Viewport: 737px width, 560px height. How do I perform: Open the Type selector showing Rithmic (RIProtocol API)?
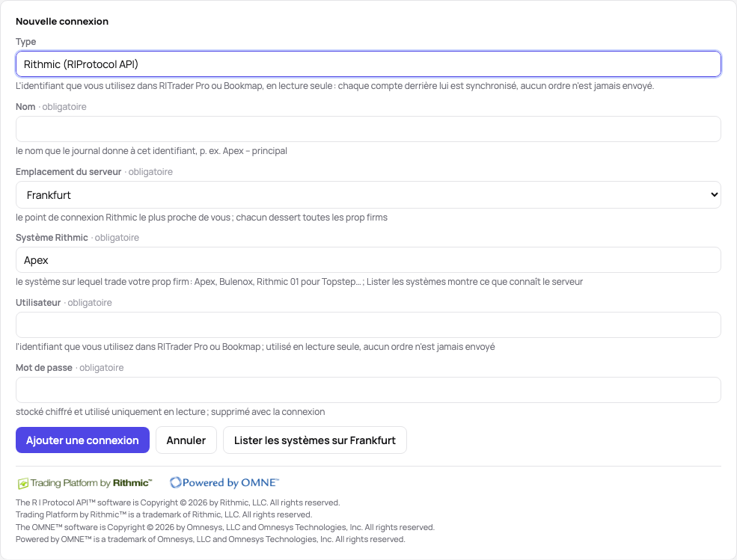(x=368, y=64)
